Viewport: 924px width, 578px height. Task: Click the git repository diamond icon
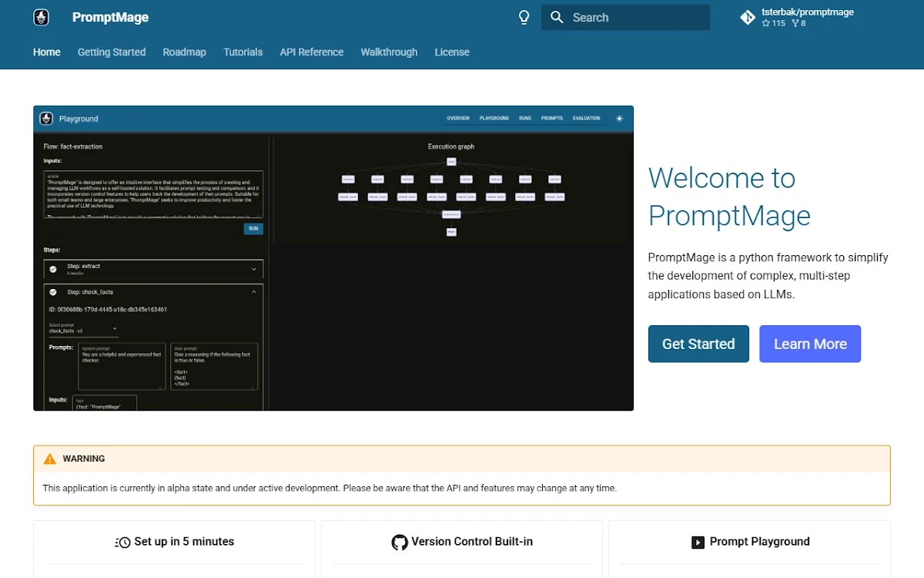tap(747, 17)
